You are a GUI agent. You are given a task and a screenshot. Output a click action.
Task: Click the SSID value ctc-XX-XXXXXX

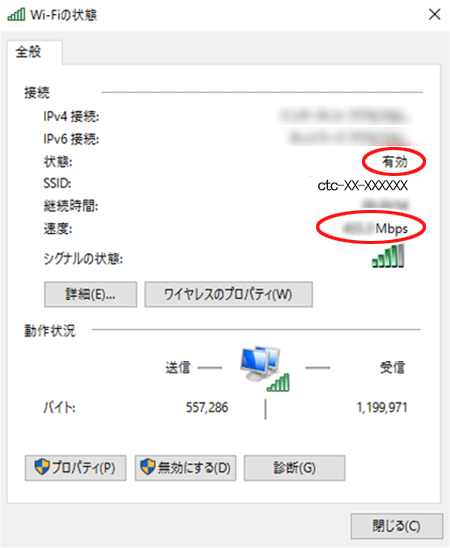point(363,185)
